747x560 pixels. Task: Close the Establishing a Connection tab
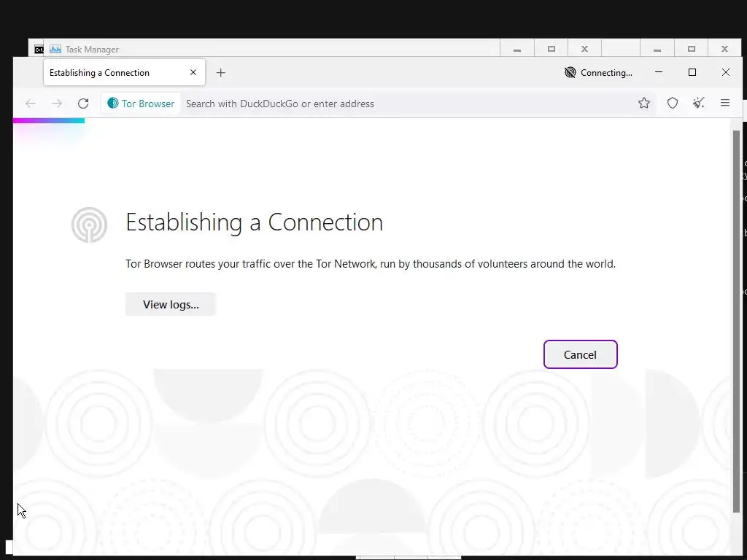tap(193, 72)
